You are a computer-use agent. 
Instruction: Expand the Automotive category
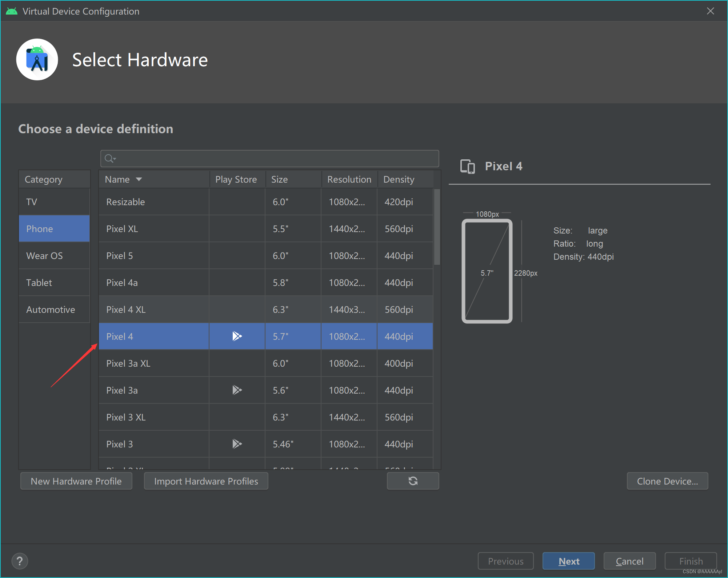click(x=50, y=308)
